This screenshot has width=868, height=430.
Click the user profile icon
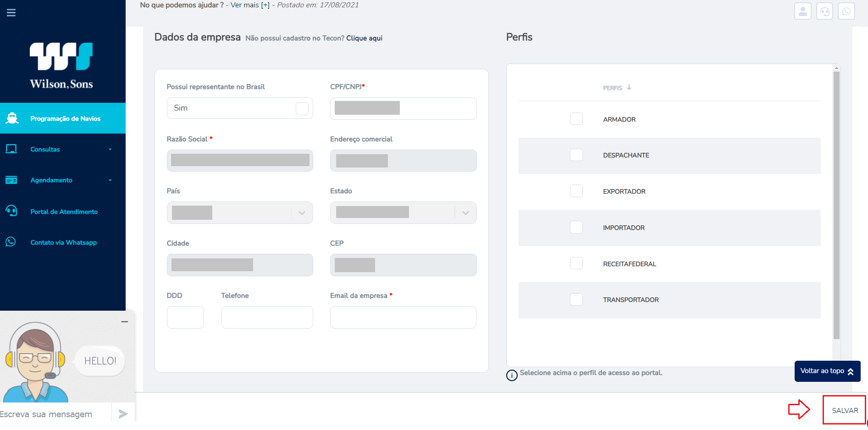click(x=802, y=11)
